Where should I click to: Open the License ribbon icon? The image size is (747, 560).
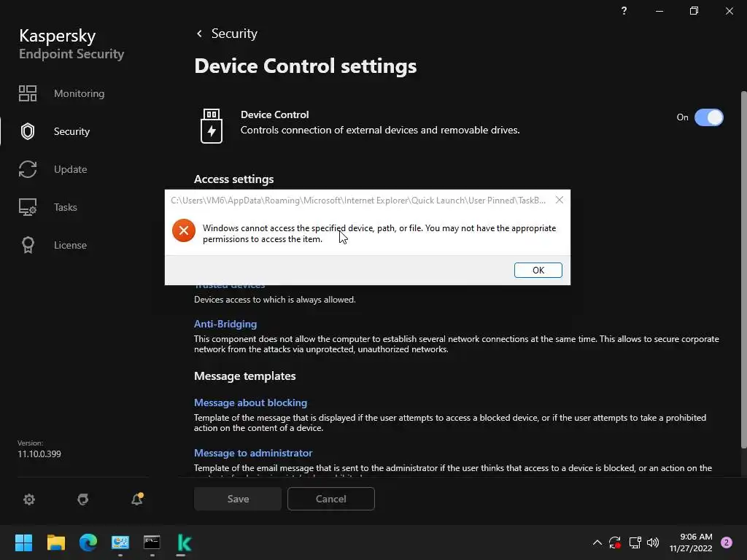click(x=28, y=245)
